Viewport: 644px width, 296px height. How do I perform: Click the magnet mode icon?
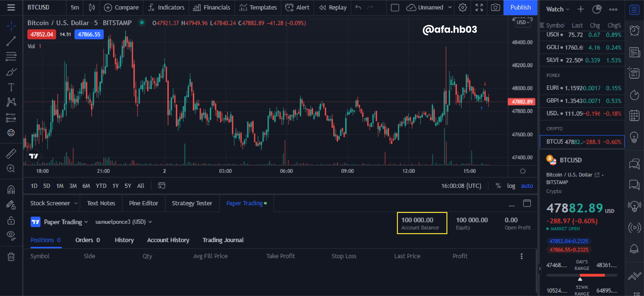tap(11, 190)
